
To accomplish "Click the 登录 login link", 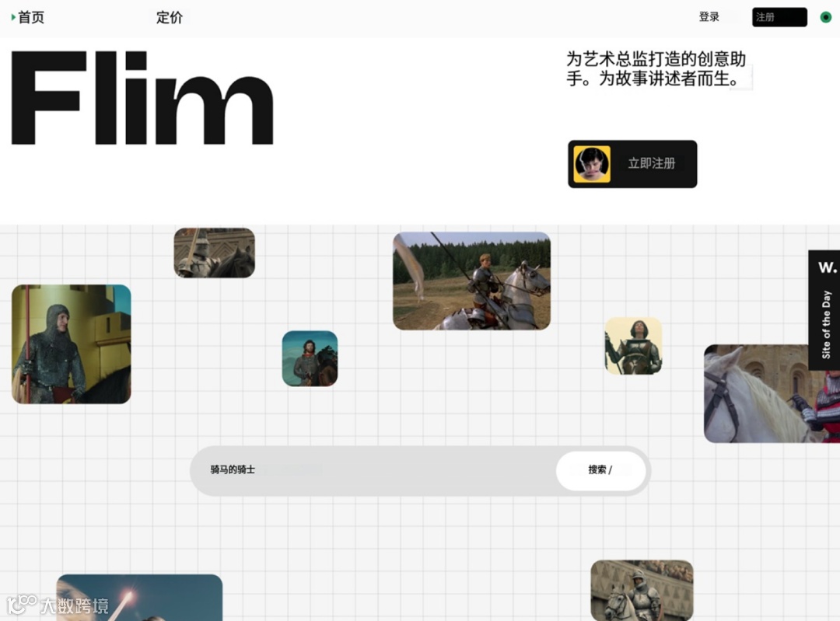I will [x=709, y=16].
